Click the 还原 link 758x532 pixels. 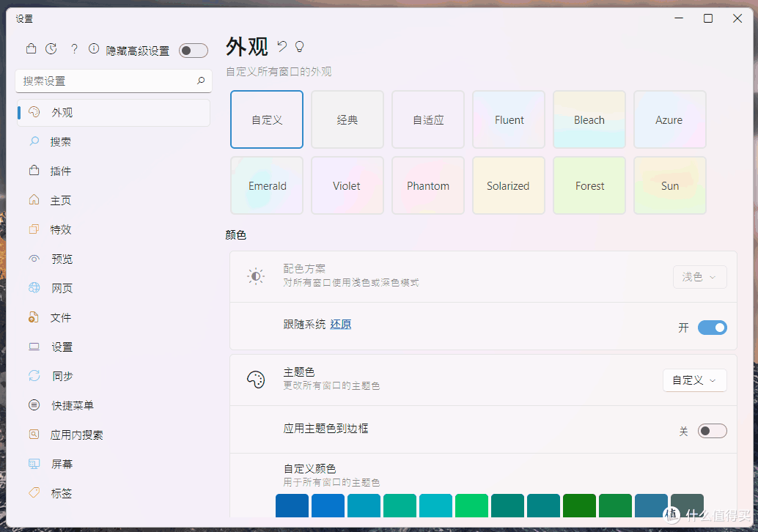pyautogui.click(x=341, y=324)
